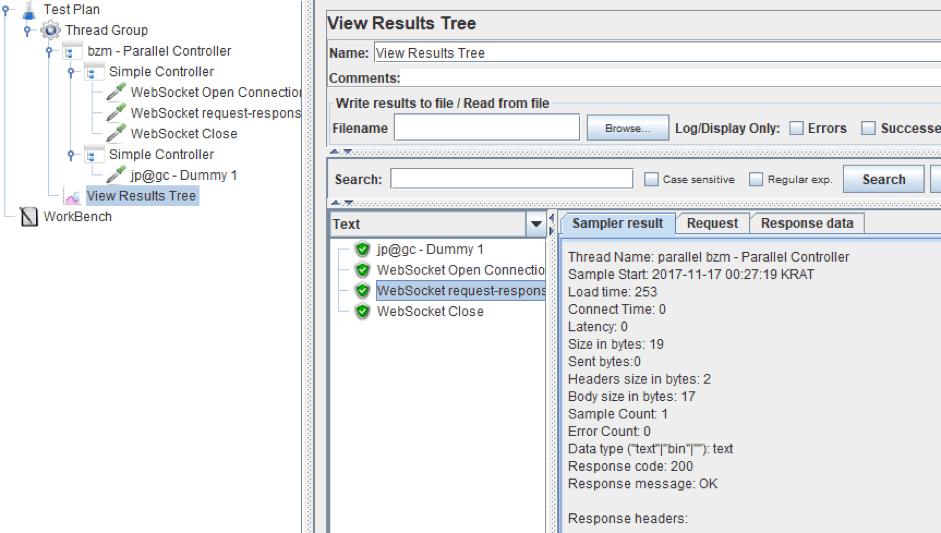The width and height of the screenshot is (941, 533).
Task: Click the Browse... button
Action: pyautogui.click(x=628, y=128)
